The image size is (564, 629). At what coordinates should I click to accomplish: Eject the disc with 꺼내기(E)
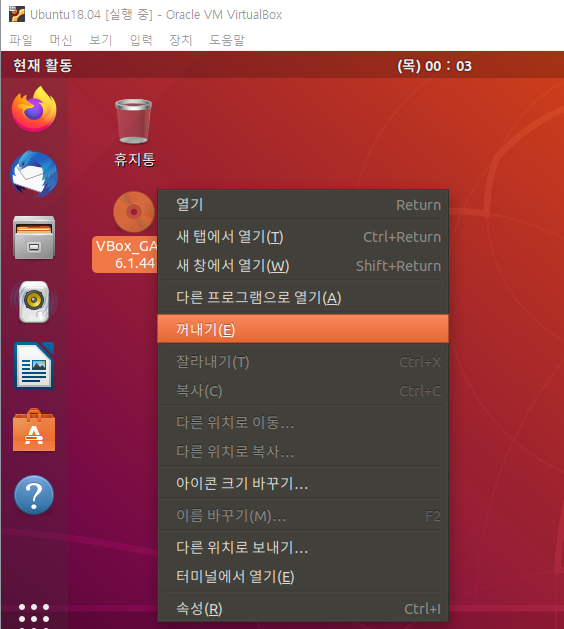303,329
